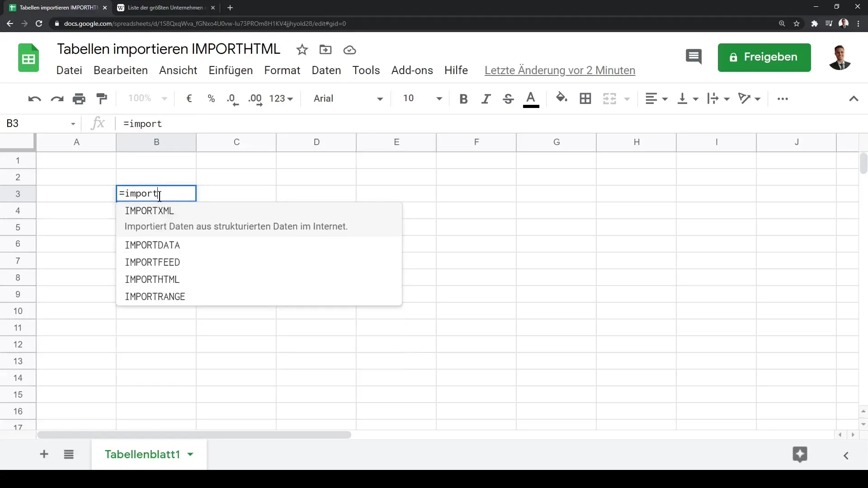
Task: Decrease decimal places icon
Action: (x=233, y=99)
